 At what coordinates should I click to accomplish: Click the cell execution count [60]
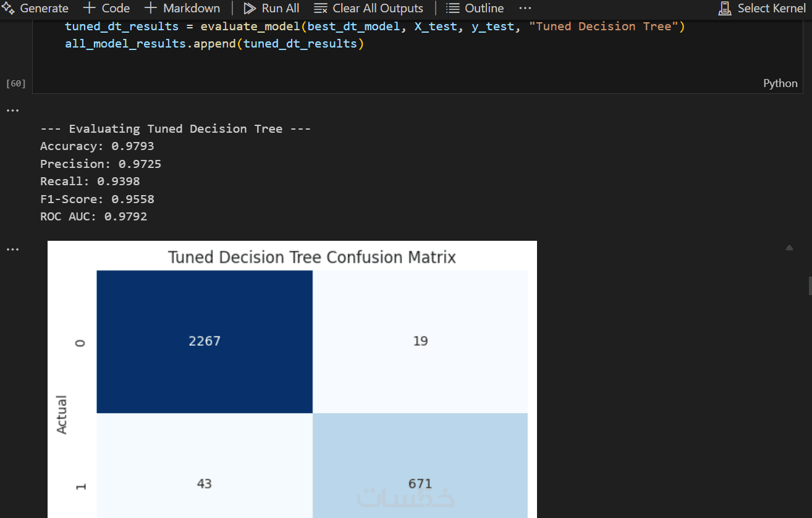(x=16, y=83)
